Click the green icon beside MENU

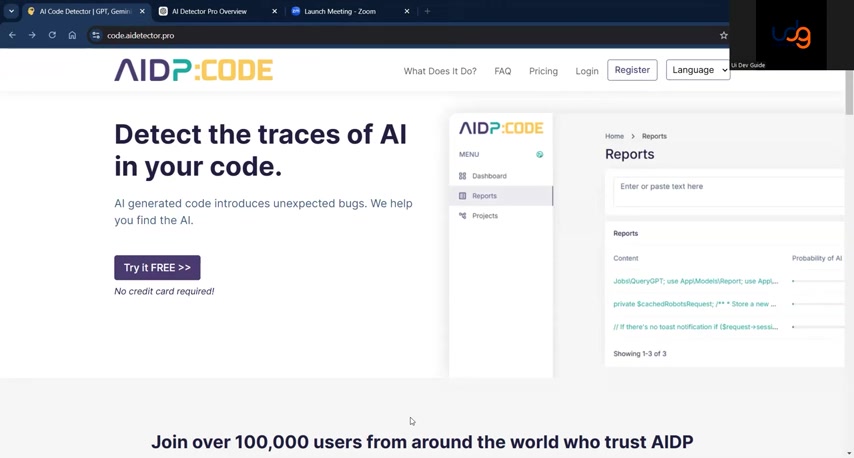[x=540, y=154]
